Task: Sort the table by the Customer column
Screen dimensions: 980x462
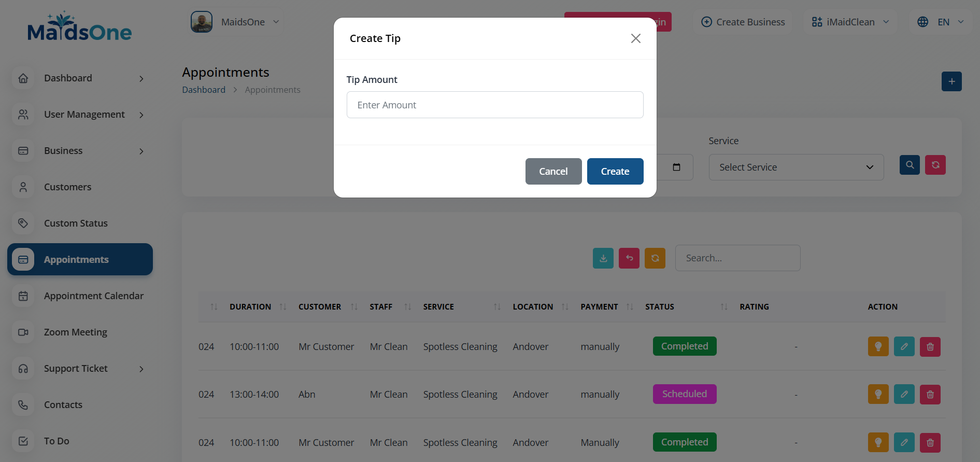Action: click(x=354, y=307)
